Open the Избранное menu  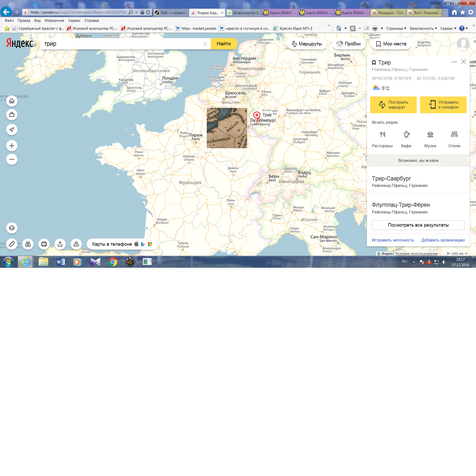(54, 21)
